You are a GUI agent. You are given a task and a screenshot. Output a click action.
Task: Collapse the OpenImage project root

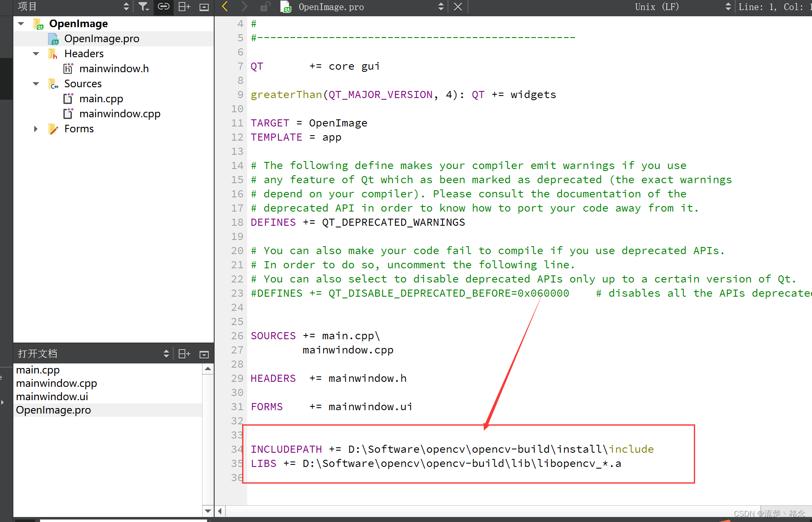[x=21, y=24]
